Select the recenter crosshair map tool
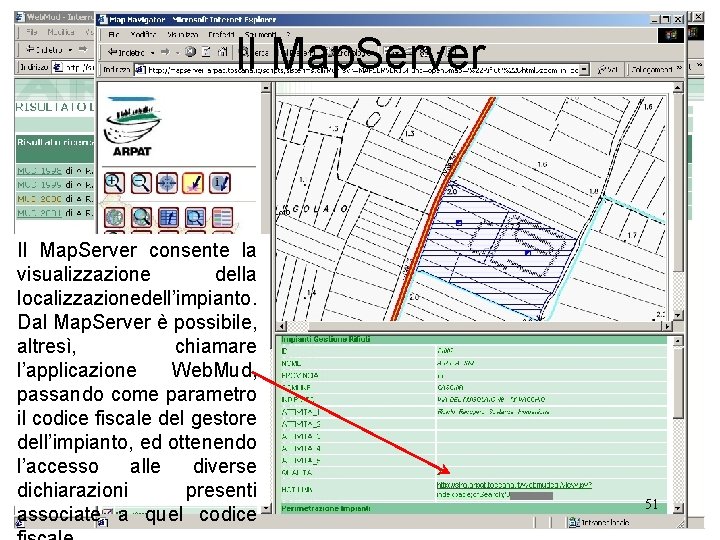Image resolution: width=720 pixels, height=540 pixels. [167, 183]
